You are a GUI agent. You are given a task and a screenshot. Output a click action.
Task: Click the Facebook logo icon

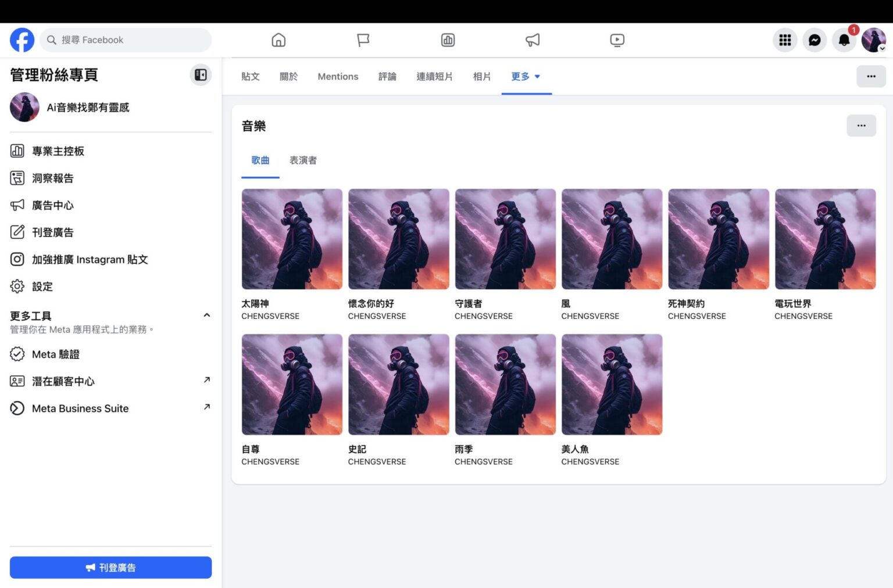(x=22, y=40)
